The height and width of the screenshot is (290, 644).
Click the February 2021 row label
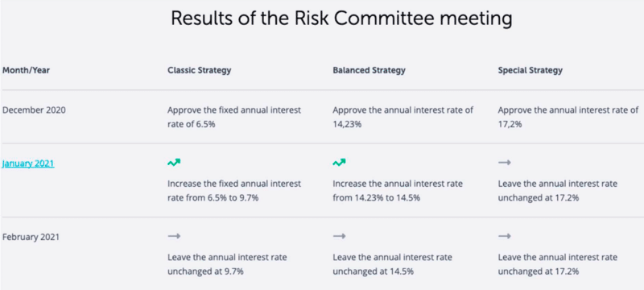(31, 237)
